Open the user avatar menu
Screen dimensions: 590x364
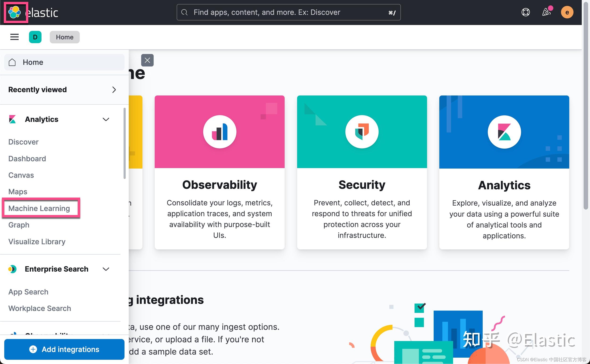567,12
